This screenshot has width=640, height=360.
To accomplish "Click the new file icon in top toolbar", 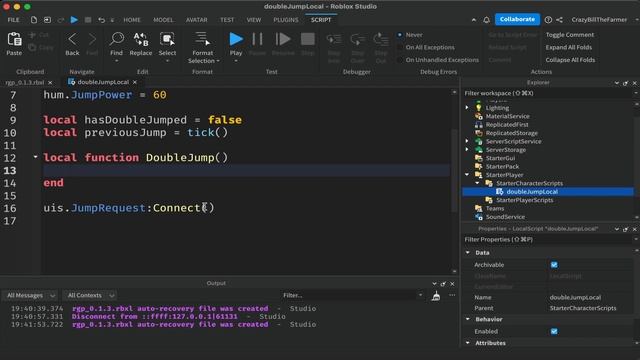I will (x=34, y=20).
